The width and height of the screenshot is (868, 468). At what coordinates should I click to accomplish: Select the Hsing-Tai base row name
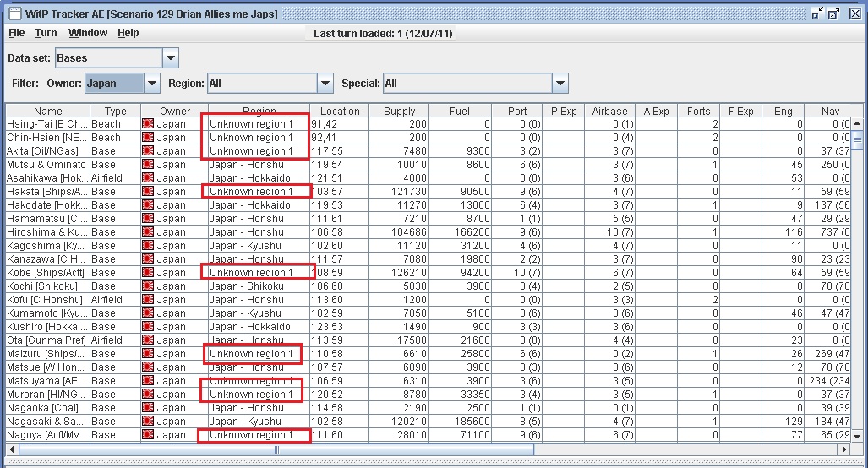[x=47, y=124]
